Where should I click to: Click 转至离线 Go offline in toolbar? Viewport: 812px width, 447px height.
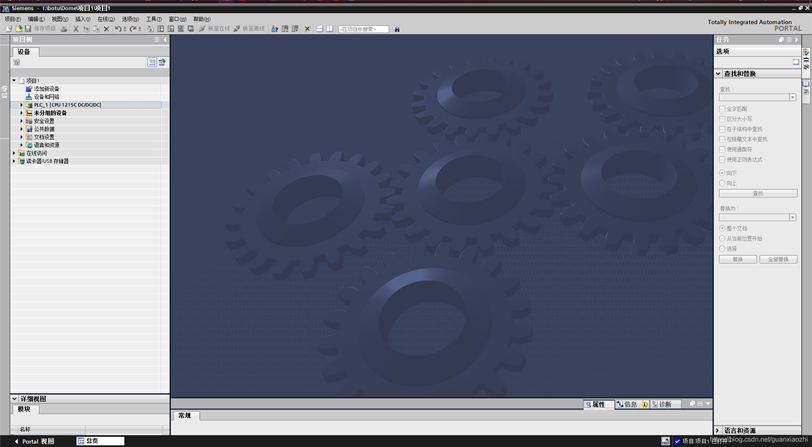(x=249, y=29)
